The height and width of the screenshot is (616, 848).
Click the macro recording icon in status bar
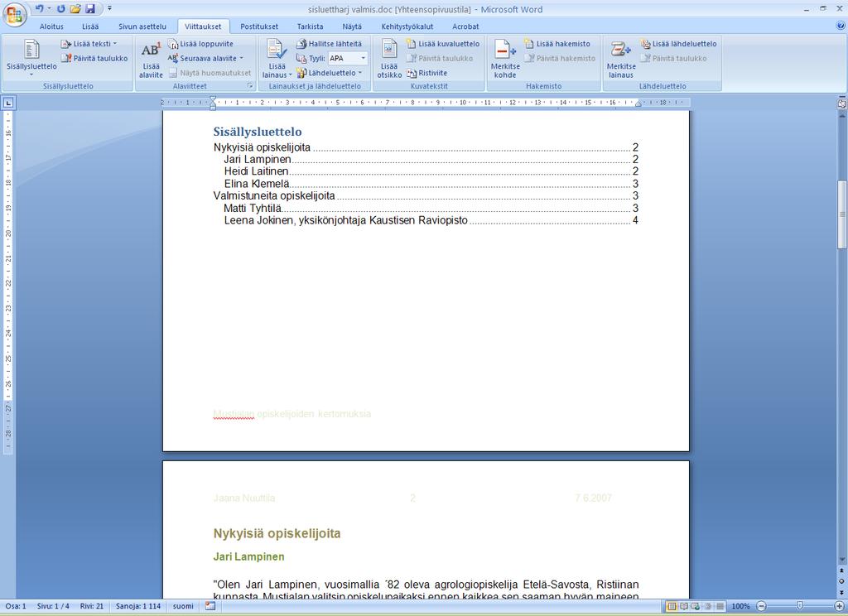210,606
